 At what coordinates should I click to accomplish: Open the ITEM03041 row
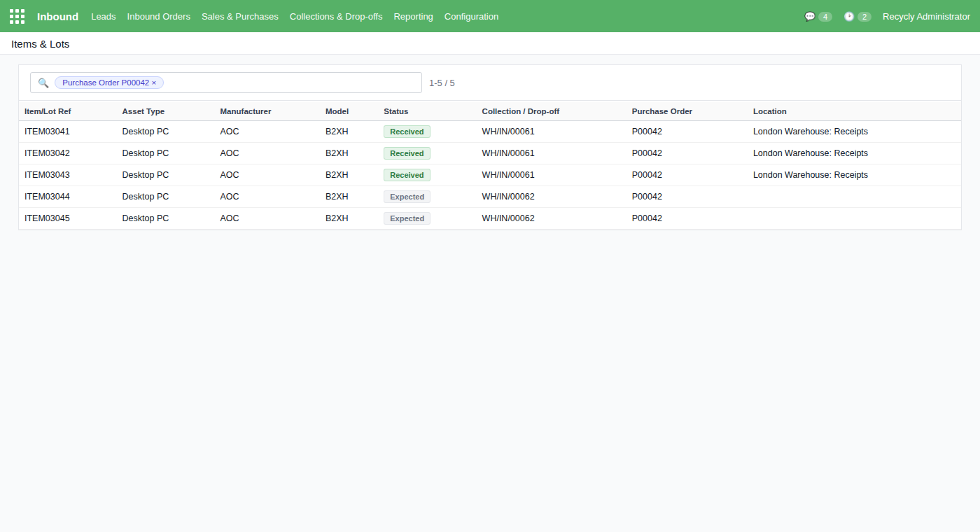[490, 132]
